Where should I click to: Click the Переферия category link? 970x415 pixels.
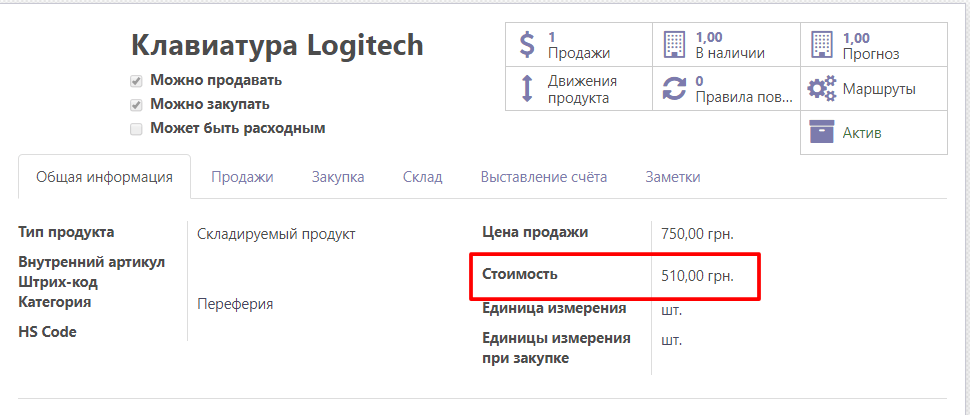pyautogui.click(x=235, y=304)
